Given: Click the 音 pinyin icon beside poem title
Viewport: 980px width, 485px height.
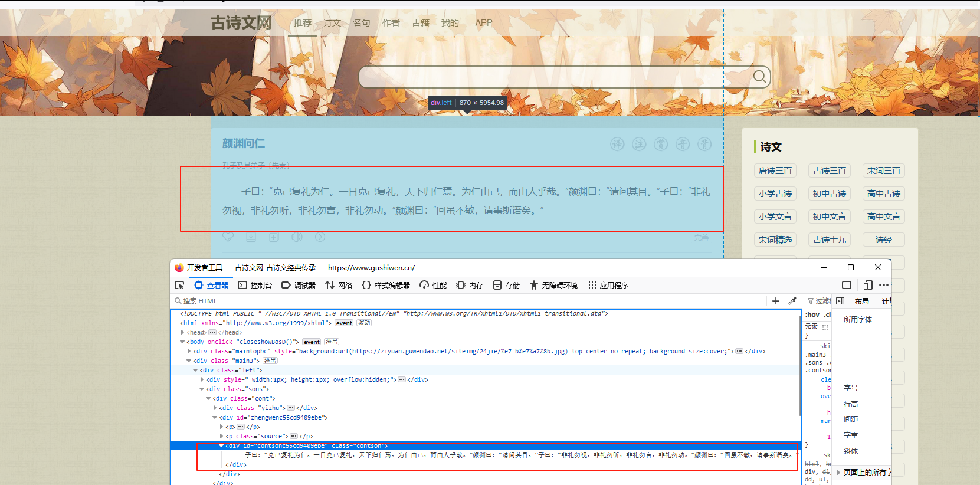Looking at the screenshot, I should pos(683,144).
